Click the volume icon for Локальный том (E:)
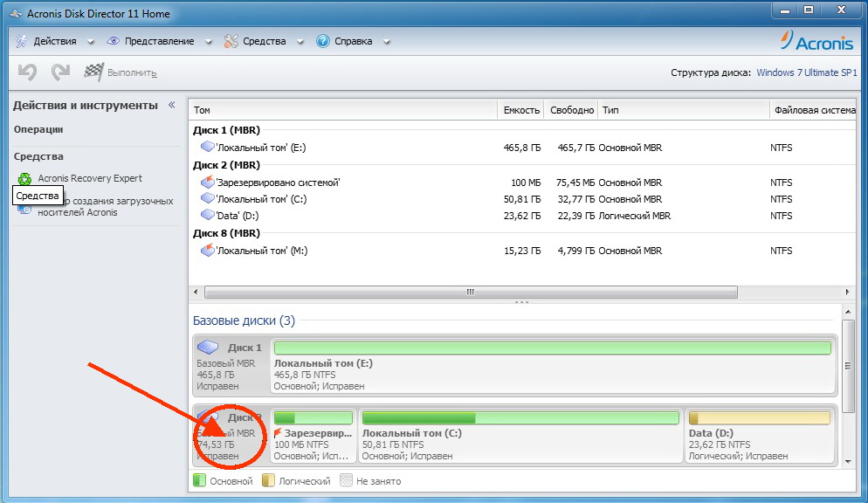 (x=207, y=148)
